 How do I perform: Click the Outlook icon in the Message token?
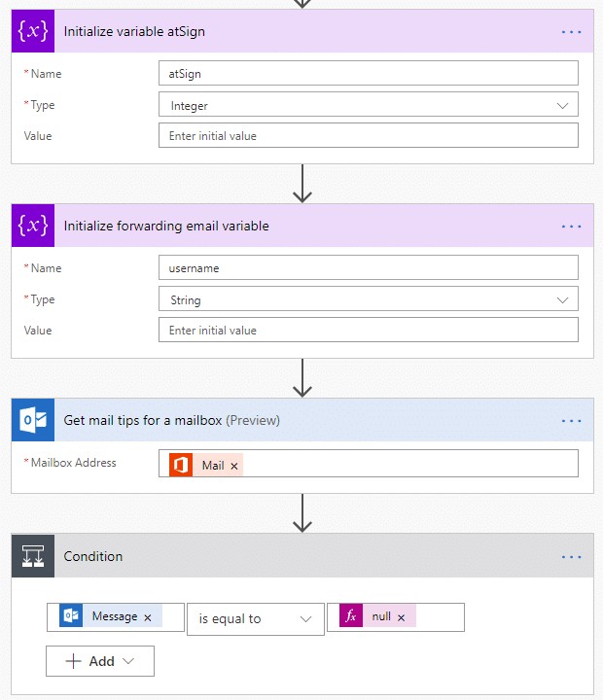point(71,616)
